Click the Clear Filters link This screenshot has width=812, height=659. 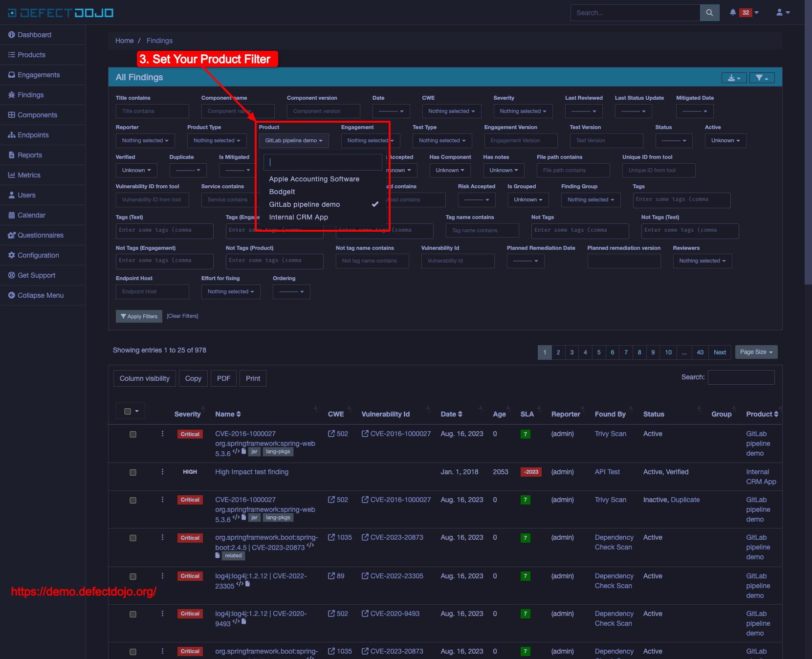182,316
